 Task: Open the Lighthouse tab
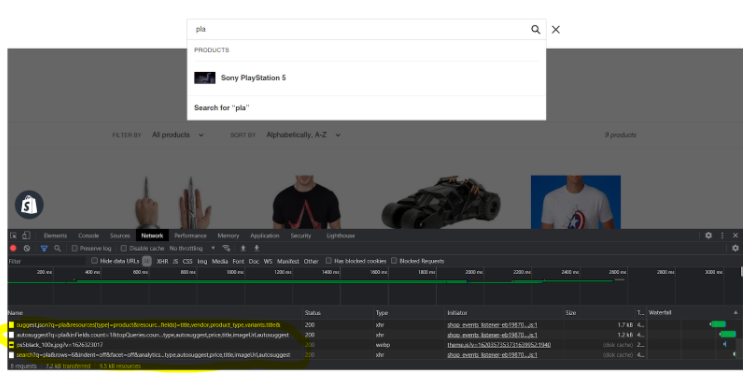(341, 236)
